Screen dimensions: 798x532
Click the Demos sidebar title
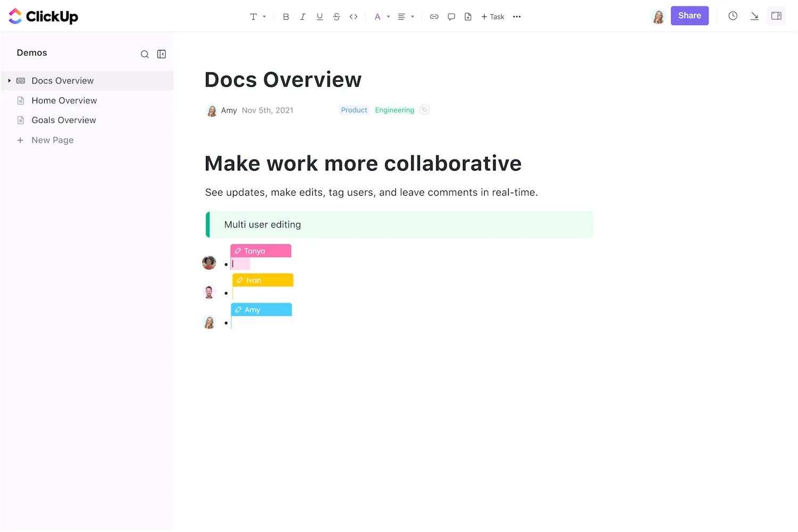pos(32,53)
